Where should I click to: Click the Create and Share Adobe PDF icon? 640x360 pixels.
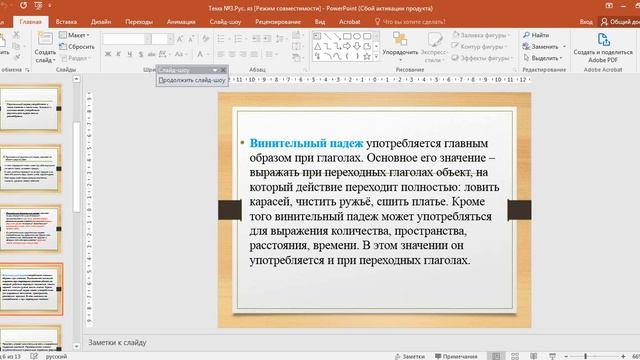[x=603, y=40]
